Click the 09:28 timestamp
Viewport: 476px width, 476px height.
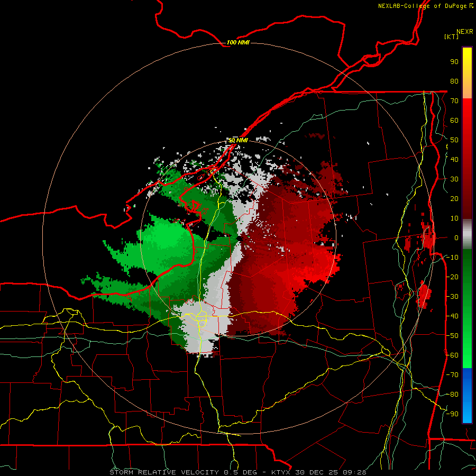pyautogui.click(x=355, y=472)
